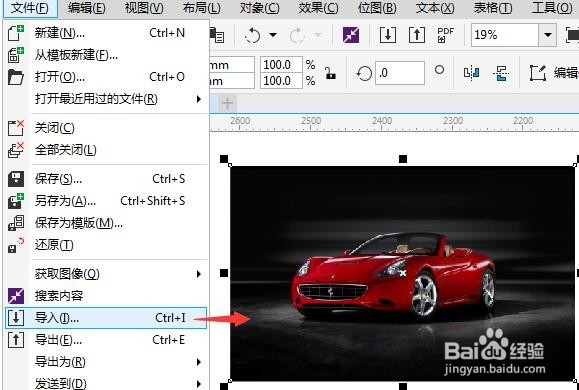Choose 全部关闭(L) menu entry

(106, 150)
